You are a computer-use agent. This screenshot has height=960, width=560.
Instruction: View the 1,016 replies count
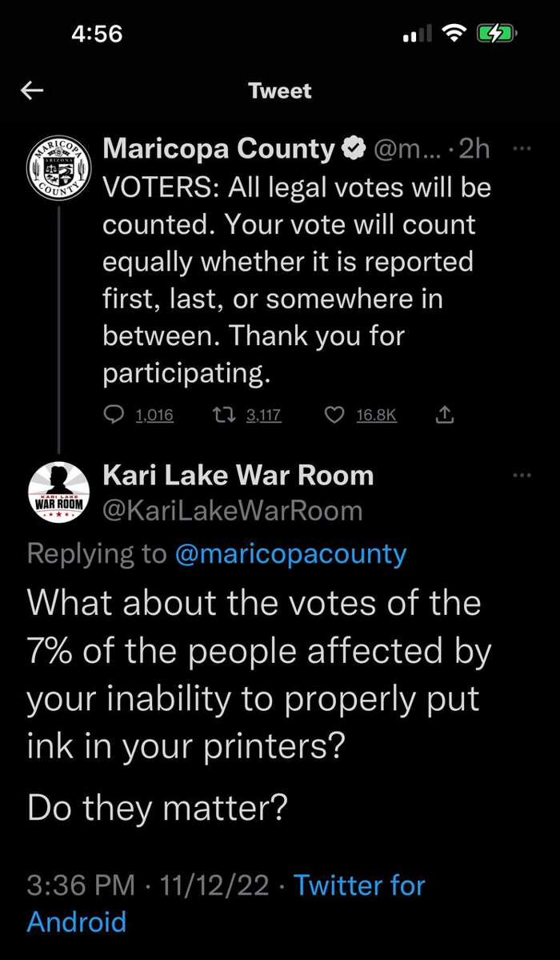click(154, 415)
